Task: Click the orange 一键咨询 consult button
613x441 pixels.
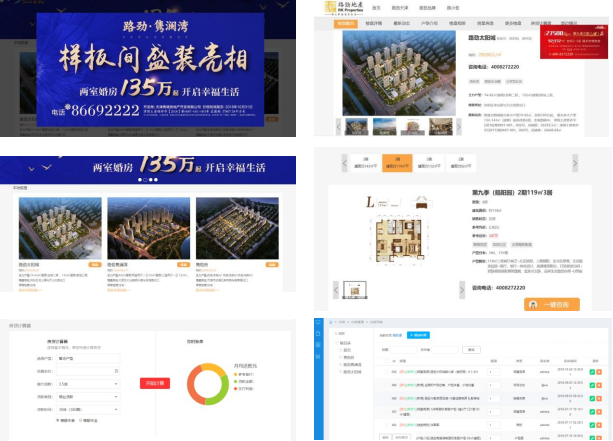Action: (552, 305)
